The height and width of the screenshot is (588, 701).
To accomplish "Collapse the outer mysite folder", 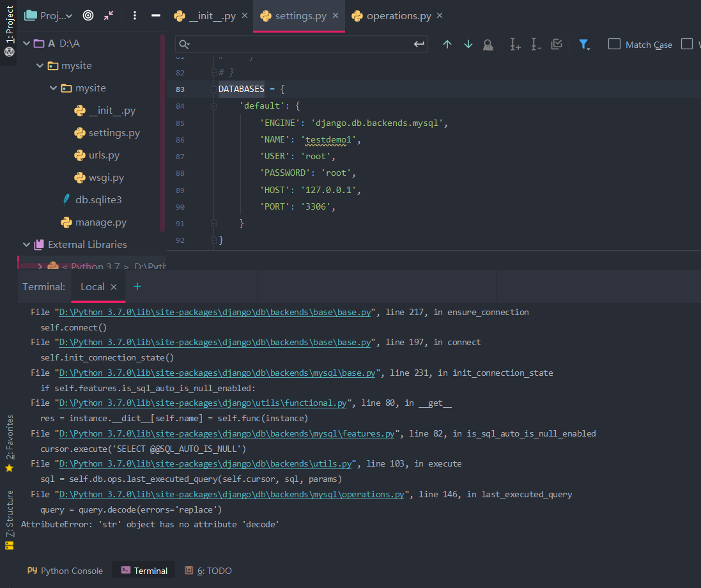I will [x=40, y=66].
